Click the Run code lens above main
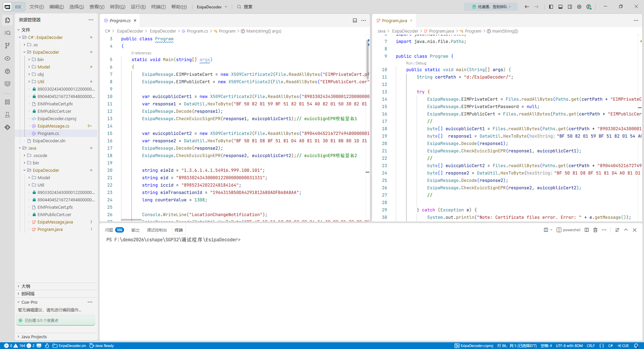The image size is (644, 349). coord(409,63)
